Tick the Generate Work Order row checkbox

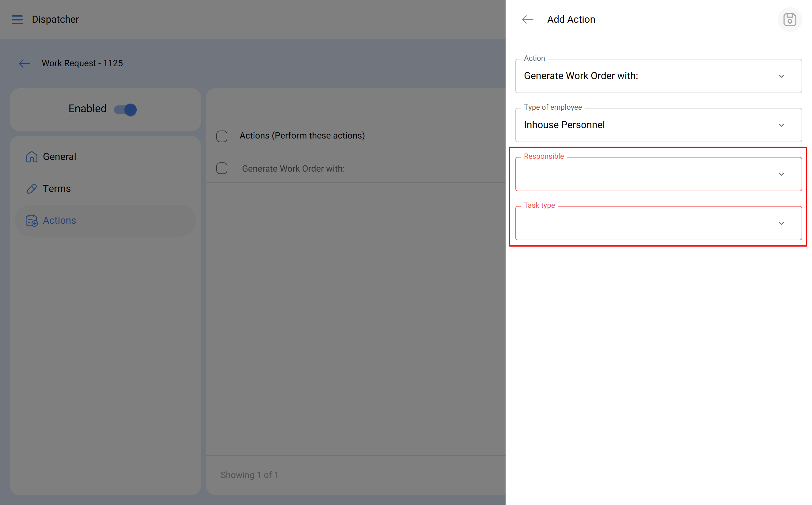point(222,168)
